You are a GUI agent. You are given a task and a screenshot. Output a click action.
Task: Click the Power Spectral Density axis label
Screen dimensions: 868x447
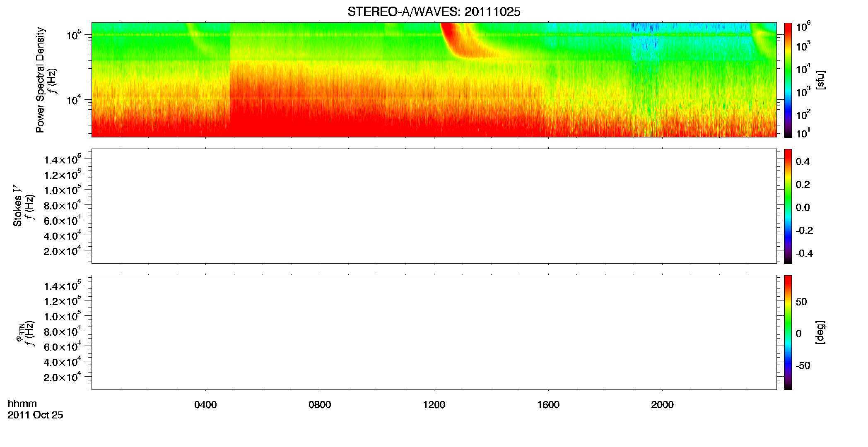(40, 80)
